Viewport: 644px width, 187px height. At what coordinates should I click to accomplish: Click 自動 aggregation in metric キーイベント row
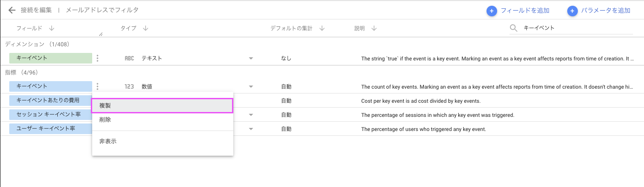coord(286,86)
